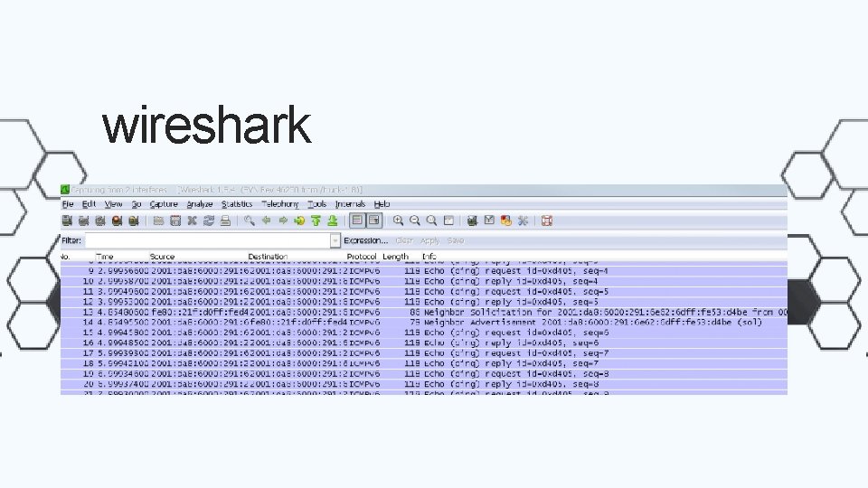Image resolution: width=868 pixels, height=488 pixels.
Task: Open the Help menu
Action: pos(382,204)
